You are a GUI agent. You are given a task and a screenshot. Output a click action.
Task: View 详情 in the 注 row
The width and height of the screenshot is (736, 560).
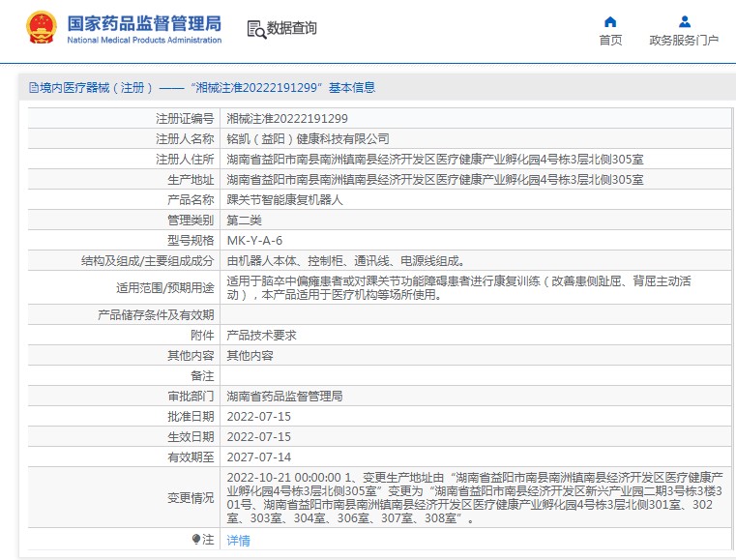[x=237, y=540]
